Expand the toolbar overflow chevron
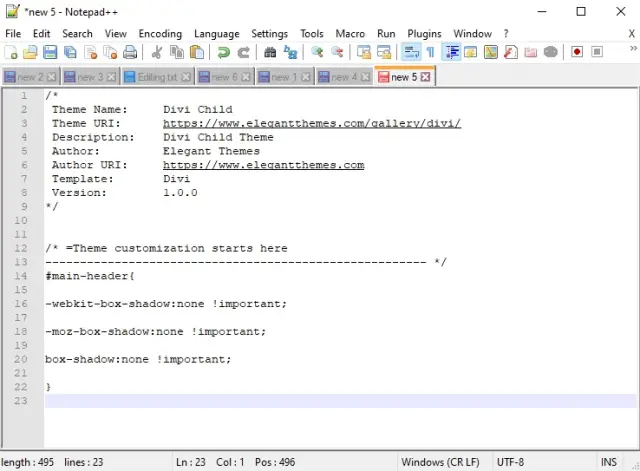Image resolution: width=640 pixels, height=471 pixels. click(x=633, y=48)
